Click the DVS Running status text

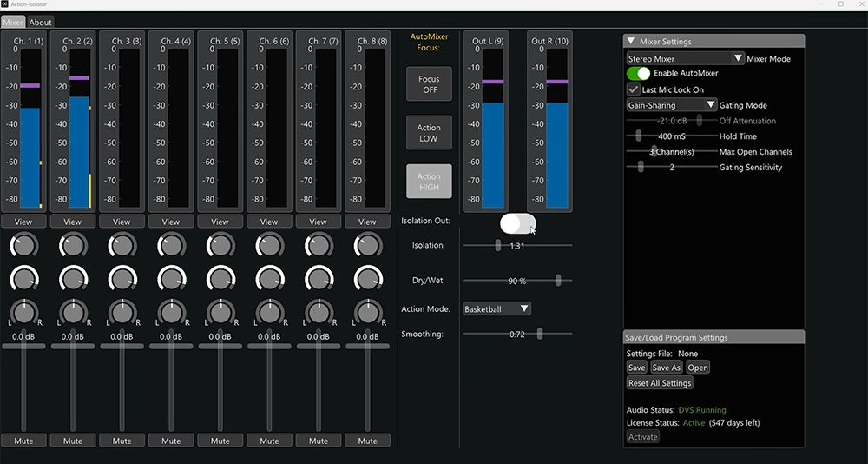click(702, 410)
